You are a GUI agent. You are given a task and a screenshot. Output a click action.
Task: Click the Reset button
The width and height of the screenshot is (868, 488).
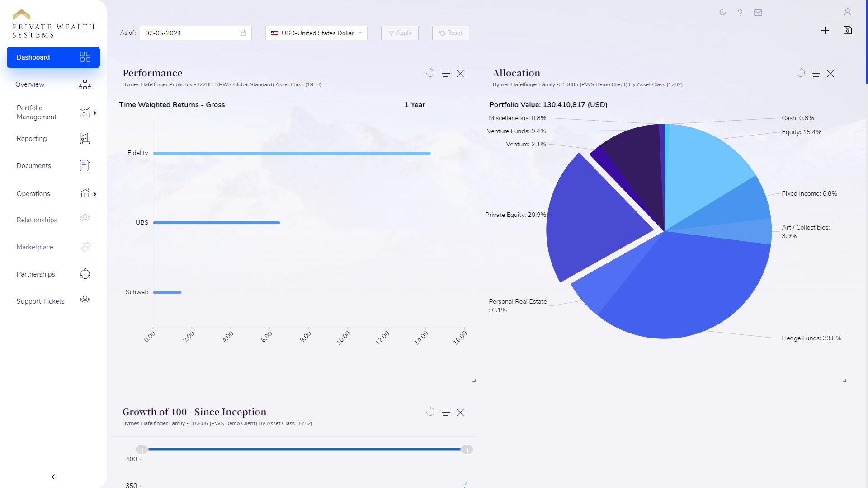(x=450, y=33)
